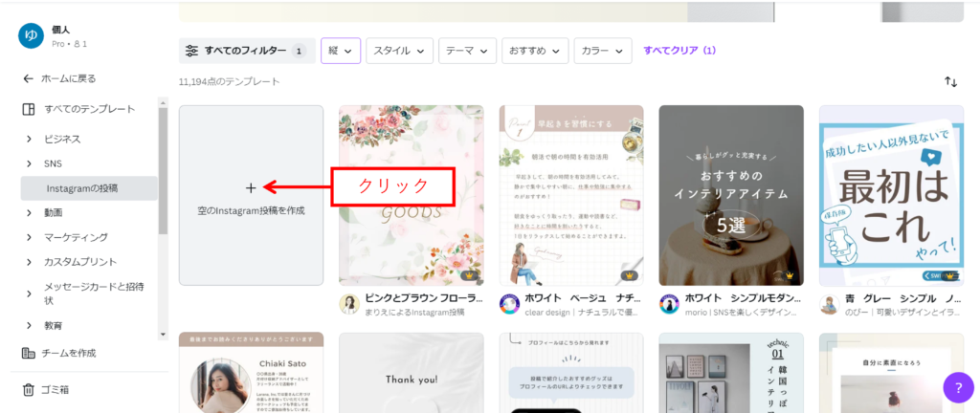
Task: Select the 動画 sidebar category
Action: [53, 212]
